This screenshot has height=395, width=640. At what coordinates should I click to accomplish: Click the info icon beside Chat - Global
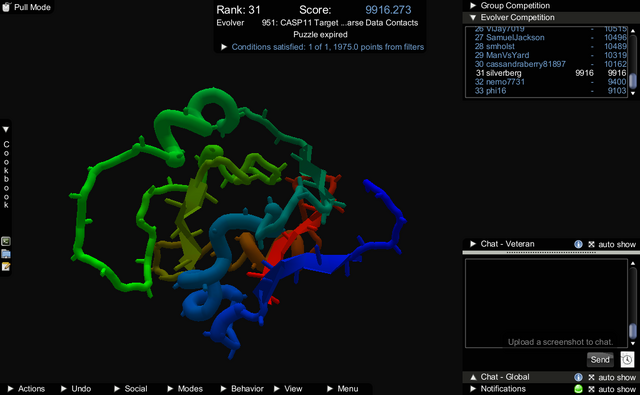pyautogui.click(x=578, y=377)
